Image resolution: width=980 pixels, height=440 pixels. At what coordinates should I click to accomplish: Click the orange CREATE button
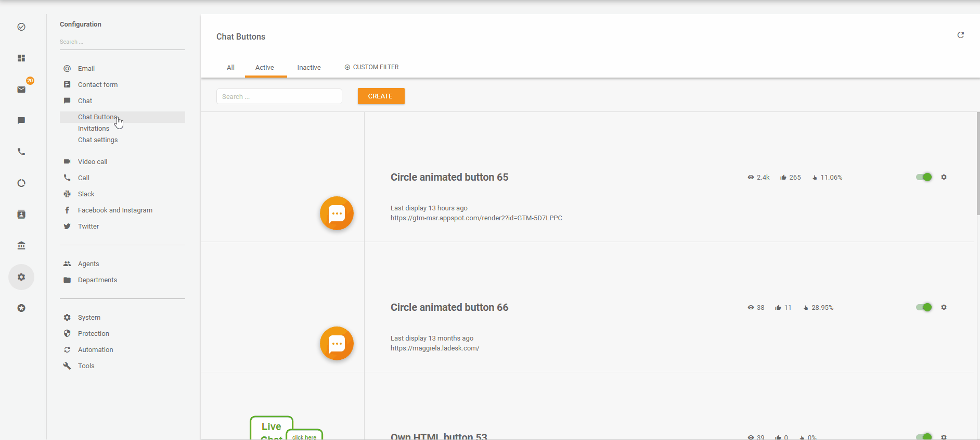pos(381,96)
